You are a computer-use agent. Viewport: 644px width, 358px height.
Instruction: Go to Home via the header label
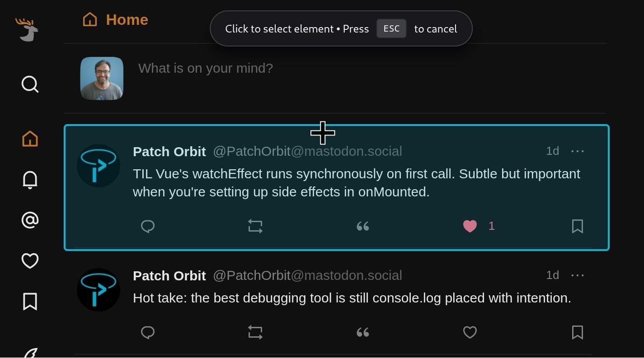pyautogui.click(x=127, y=19)
